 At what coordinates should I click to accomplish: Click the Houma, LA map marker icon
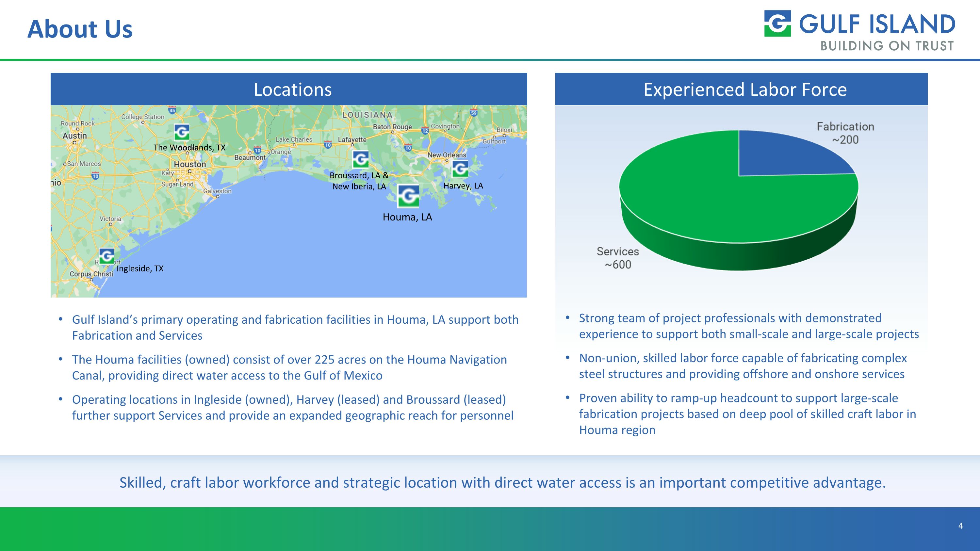(408, 196)
